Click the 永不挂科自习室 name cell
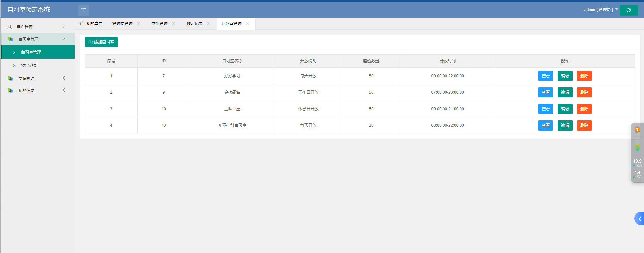The height and width of the screenshot is (253, 644). point(232,125)
